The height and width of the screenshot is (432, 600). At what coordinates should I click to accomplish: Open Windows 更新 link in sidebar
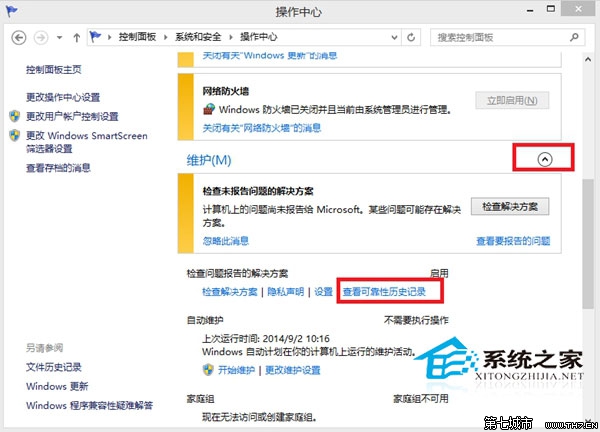pos(57,386)
